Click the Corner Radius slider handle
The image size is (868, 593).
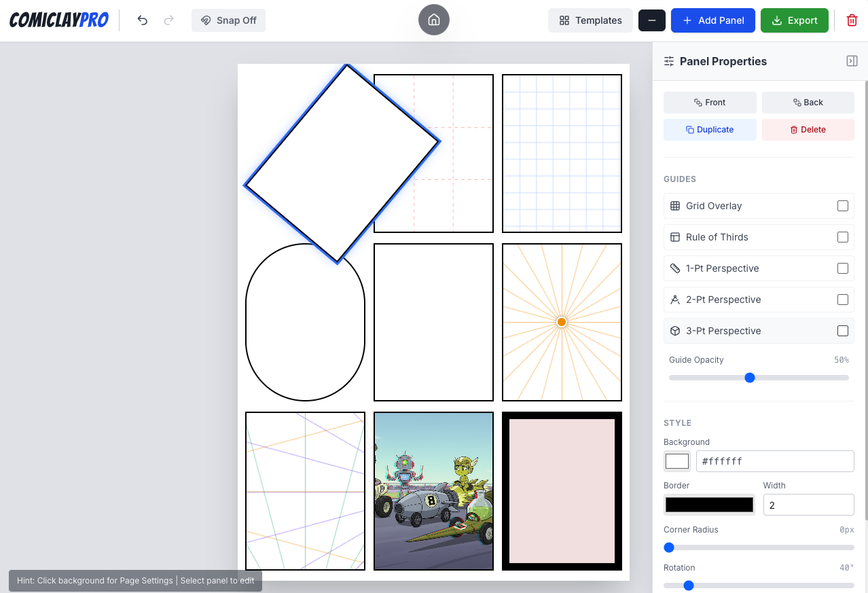pyautogui.click(x=669, y=547)
